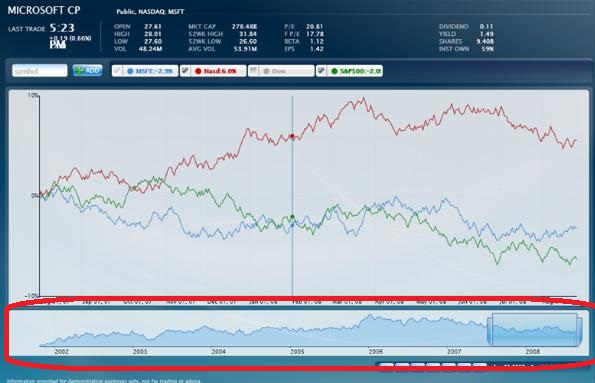Enable the Dow series checkbox
595x383 pixels.
(253, 71)
